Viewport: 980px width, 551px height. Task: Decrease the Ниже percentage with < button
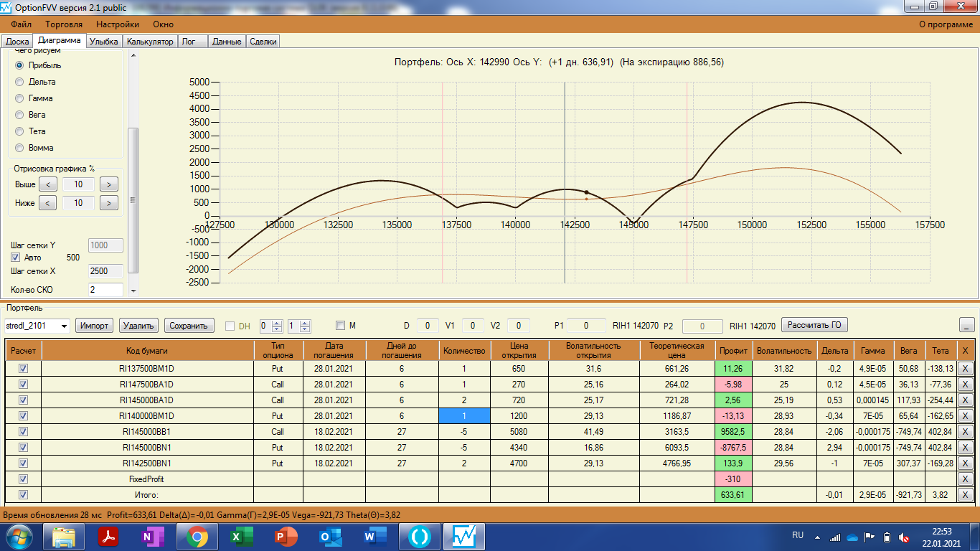[47, 203]
